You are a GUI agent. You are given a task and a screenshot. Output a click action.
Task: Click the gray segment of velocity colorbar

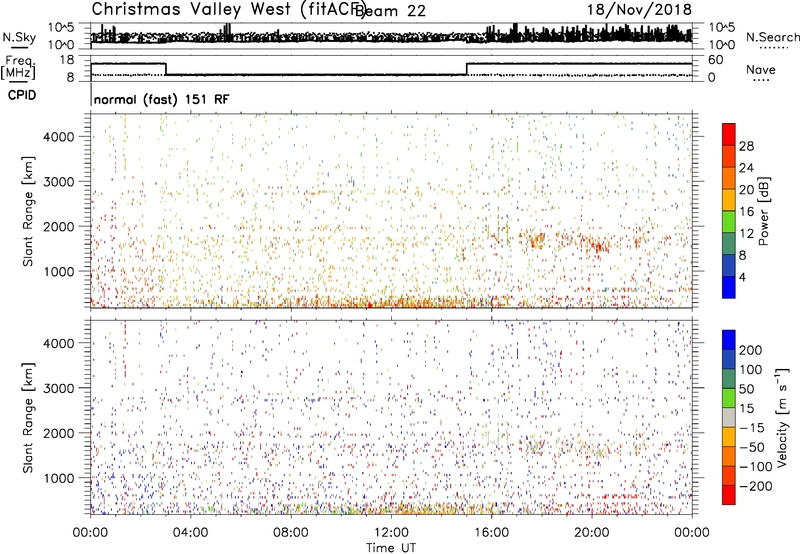729,417
